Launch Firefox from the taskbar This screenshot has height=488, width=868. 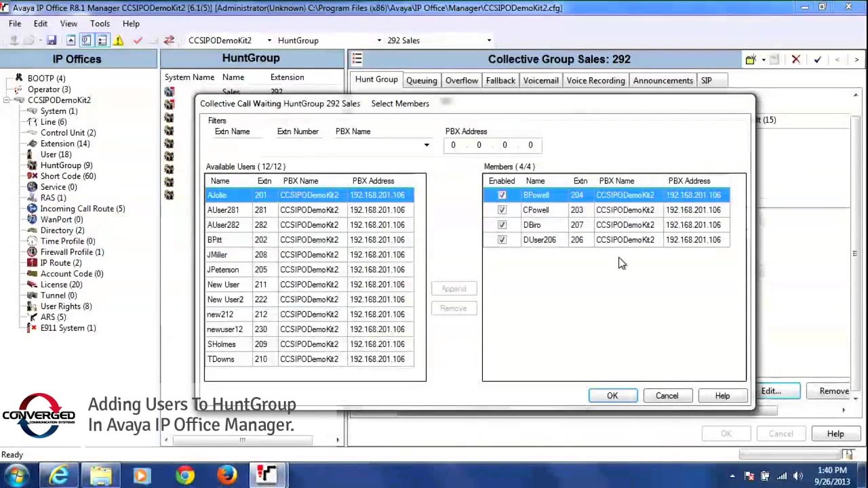226,475
